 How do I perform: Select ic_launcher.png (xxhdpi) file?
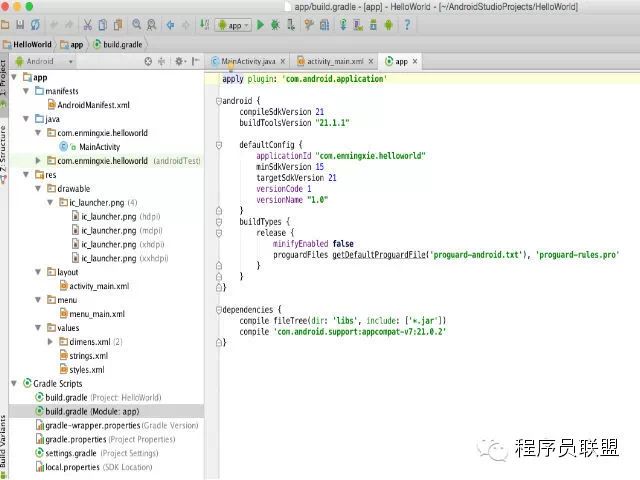pyautogui.click(x=120, y=258)
